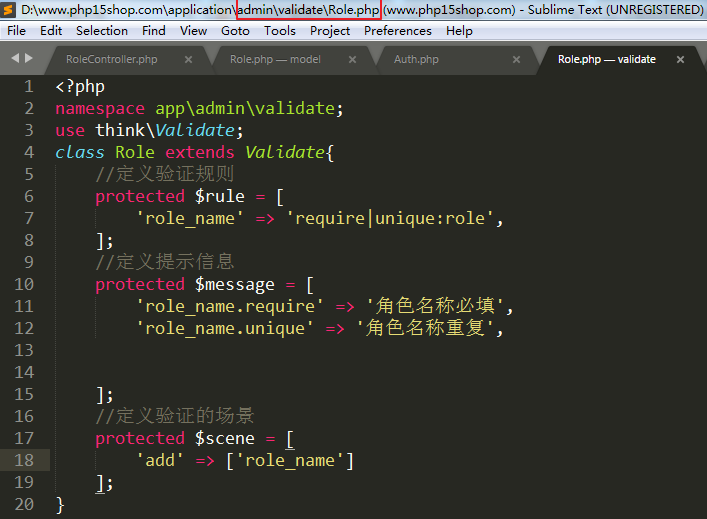Open the Project menu

click(x=330, y=31)
